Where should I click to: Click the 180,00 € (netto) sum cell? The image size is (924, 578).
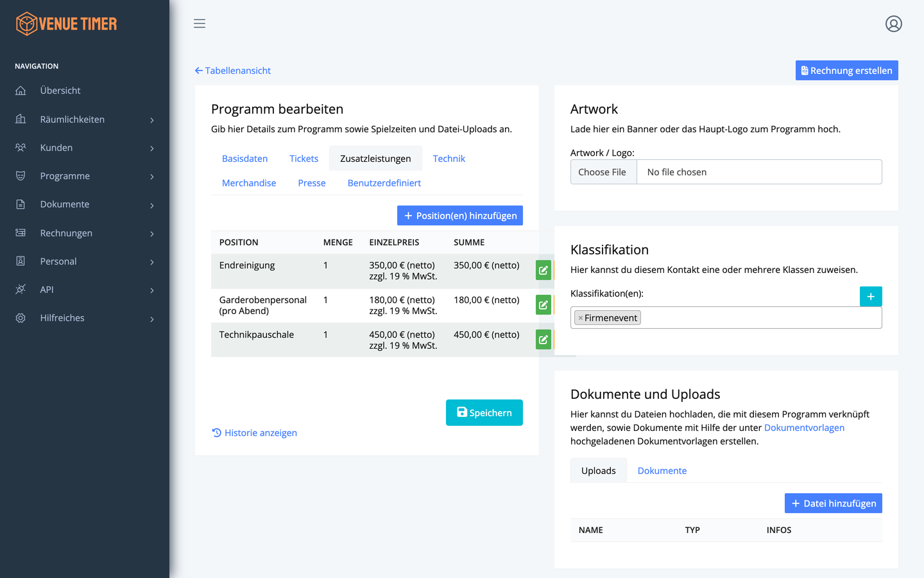click(x=486, y=300)
